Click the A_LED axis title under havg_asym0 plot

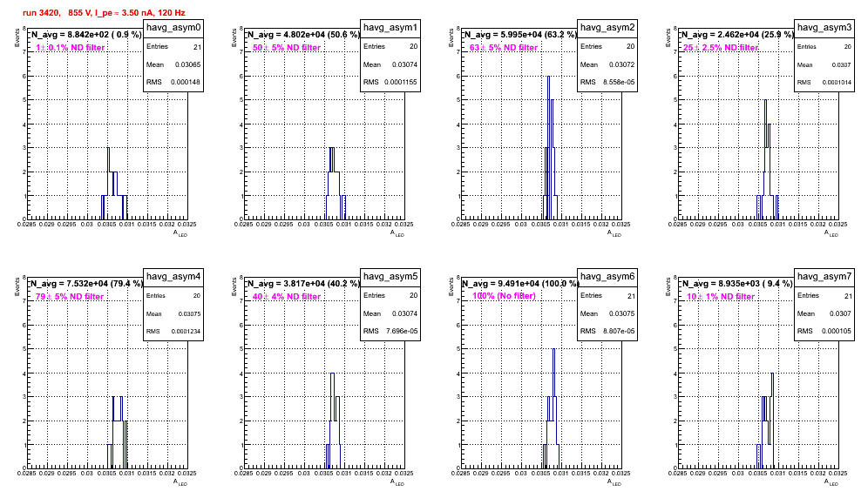[180, 234]
